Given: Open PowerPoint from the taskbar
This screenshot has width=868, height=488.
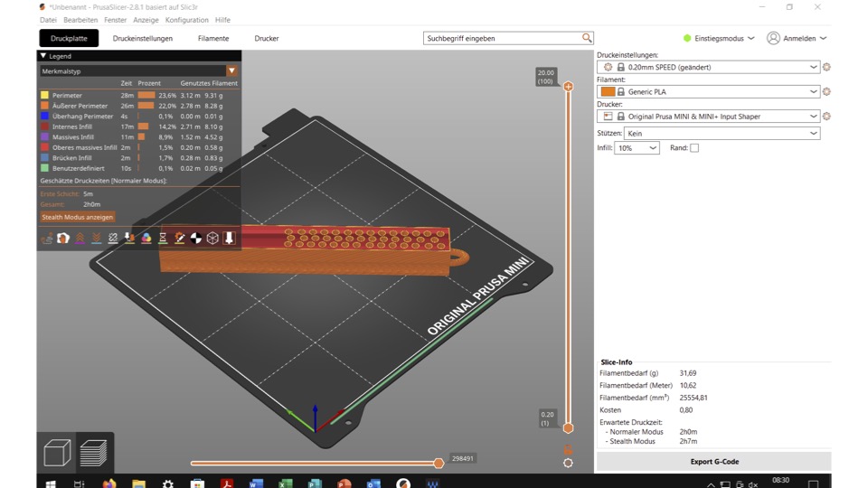Looking at the screenshot, I should pos(344,483).
